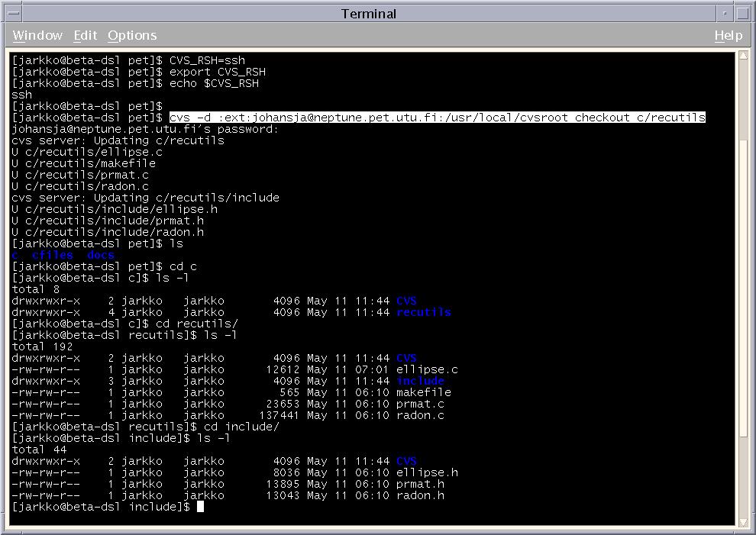Click the 'makefile' file name in listing

point(423,392)
